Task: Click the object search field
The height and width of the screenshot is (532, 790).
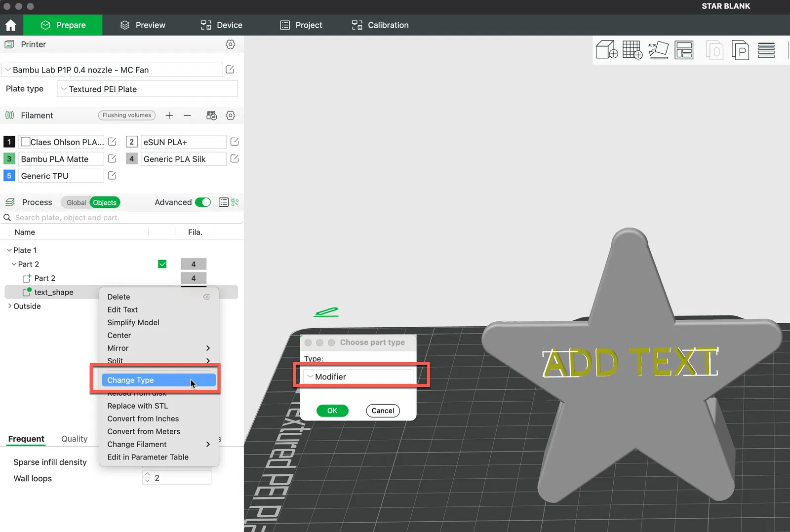Action: (121, 218)
